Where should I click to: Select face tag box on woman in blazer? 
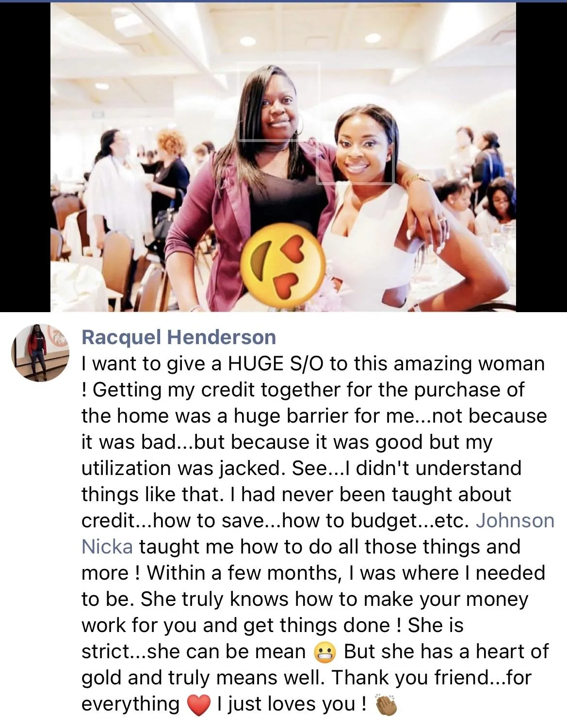point(278,102)
